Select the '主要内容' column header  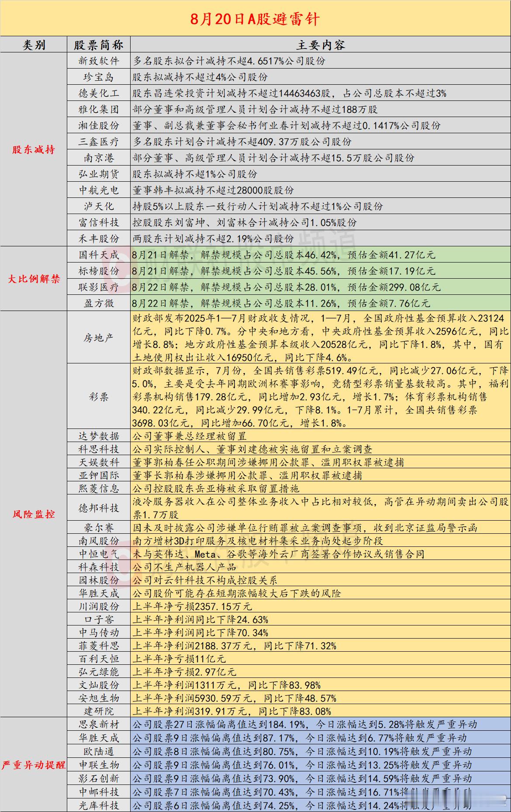(321, 45)
